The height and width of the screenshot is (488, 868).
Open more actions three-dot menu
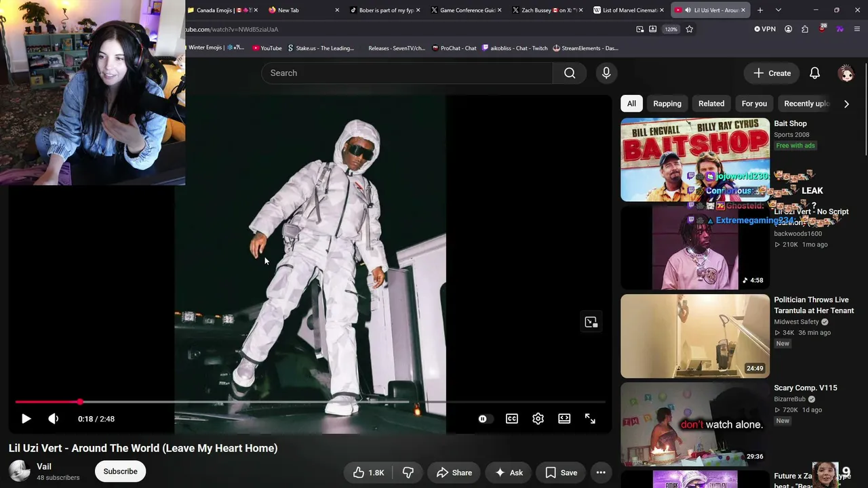[601, 472]
